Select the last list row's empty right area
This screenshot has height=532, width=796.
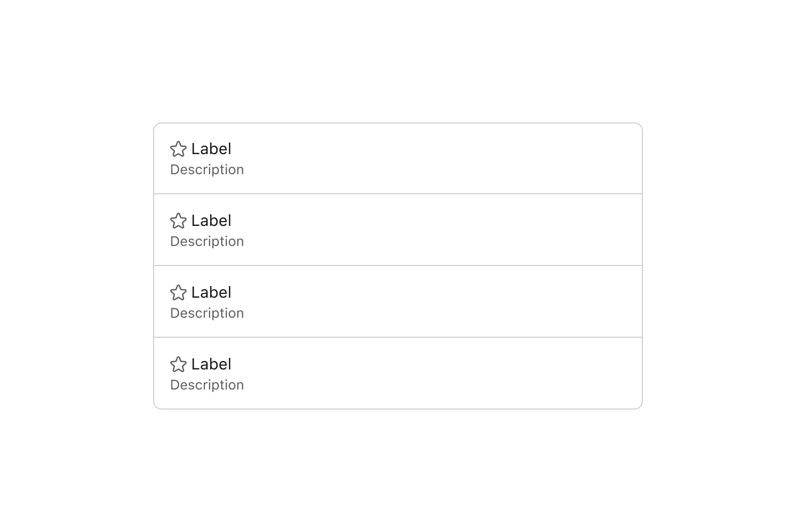[475, 374]
